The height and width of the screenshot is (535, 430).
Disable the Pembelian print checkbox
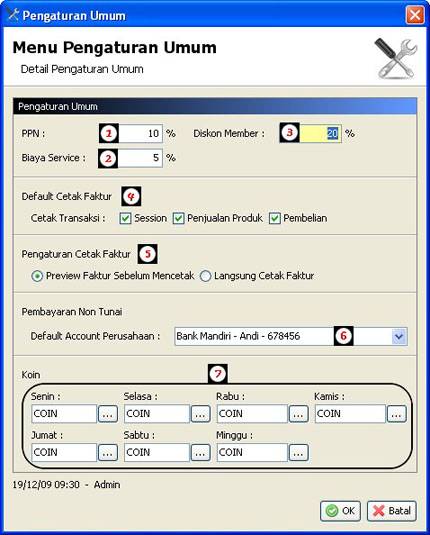coord(275,218)
